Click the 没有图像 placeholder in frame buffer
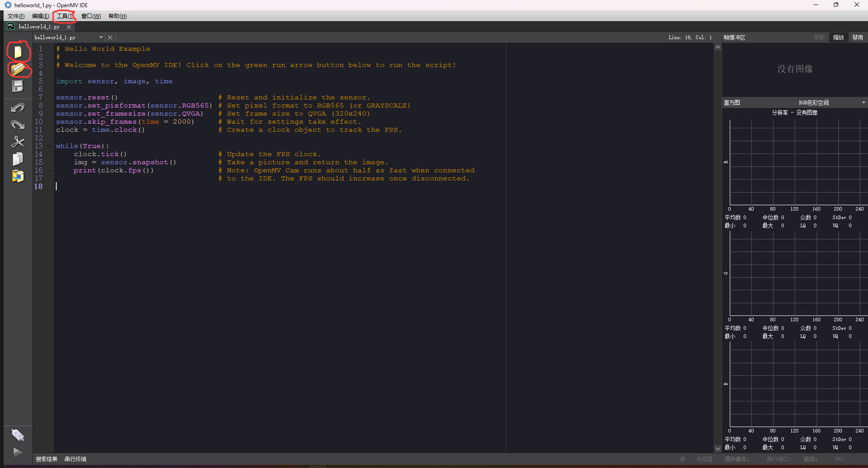Viewport: 868px width, 468px height. click(795, 69)
